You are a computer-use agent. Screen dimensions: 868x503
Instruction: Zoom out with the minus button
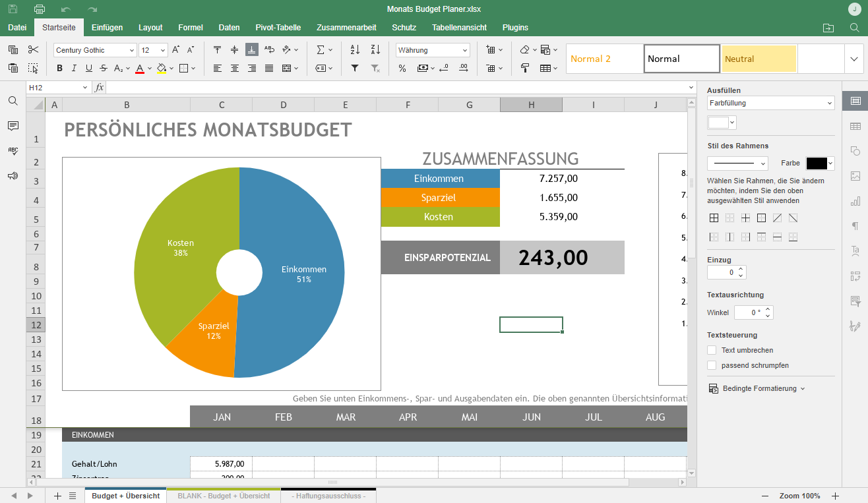(x=765, y=496)
